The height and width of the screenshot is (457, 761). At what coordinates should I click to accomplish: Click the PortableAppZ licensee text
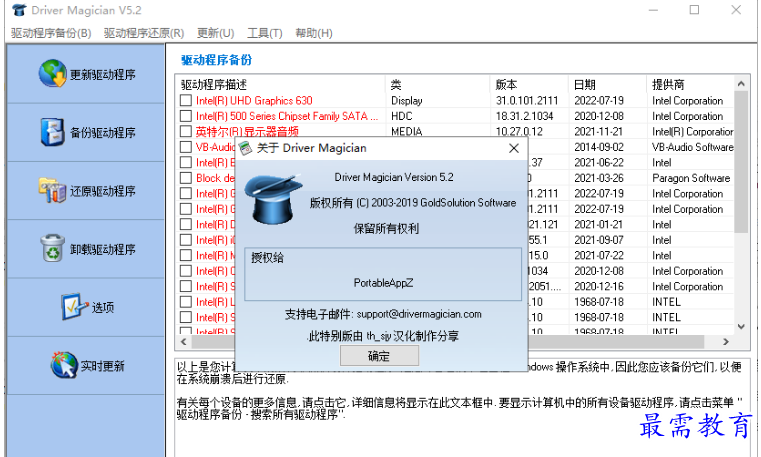point(383,282)
